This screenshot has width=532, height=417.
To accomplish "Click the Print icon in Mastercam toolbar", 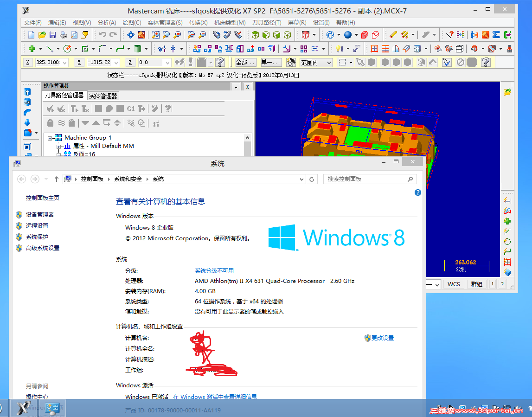I will click(64, 35).
